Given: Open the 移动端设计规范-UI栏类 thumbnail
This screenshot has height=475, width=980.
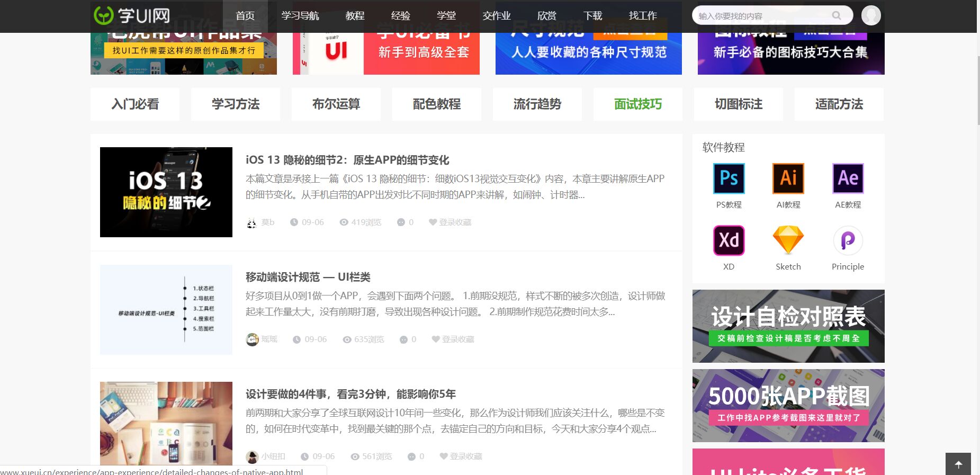Looking at the screenshot, I should (x=166, y=310).
